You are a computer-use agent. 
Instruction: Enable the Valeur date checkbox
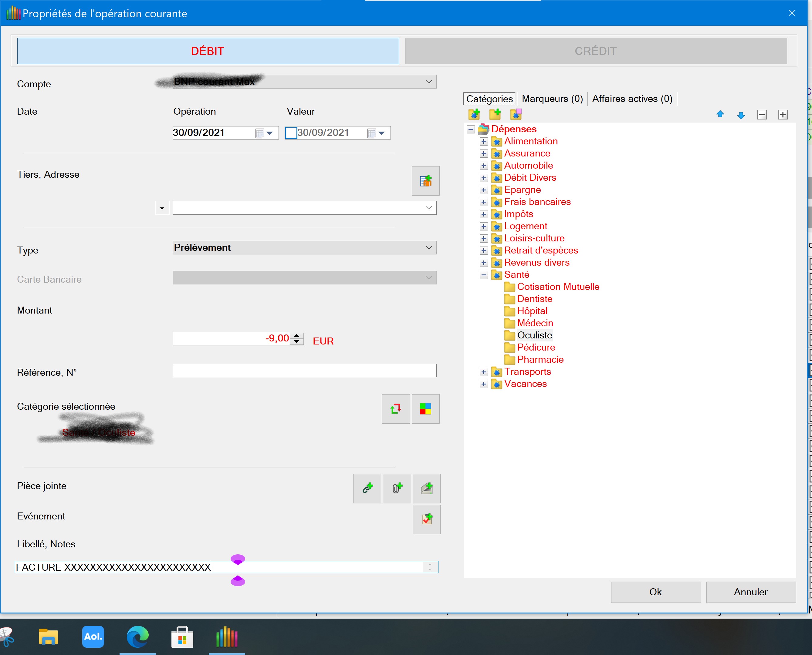click(x=291, y=133)
